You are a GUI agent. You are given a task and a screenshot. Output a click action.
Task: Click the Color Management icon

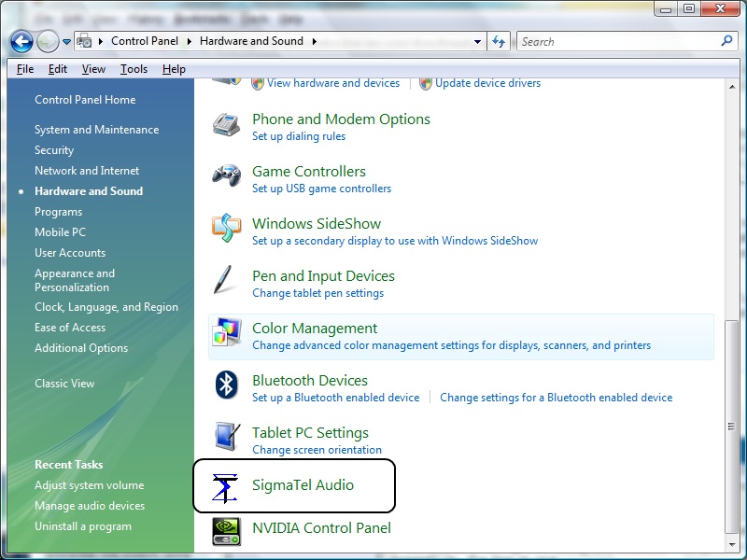[227, 332]
